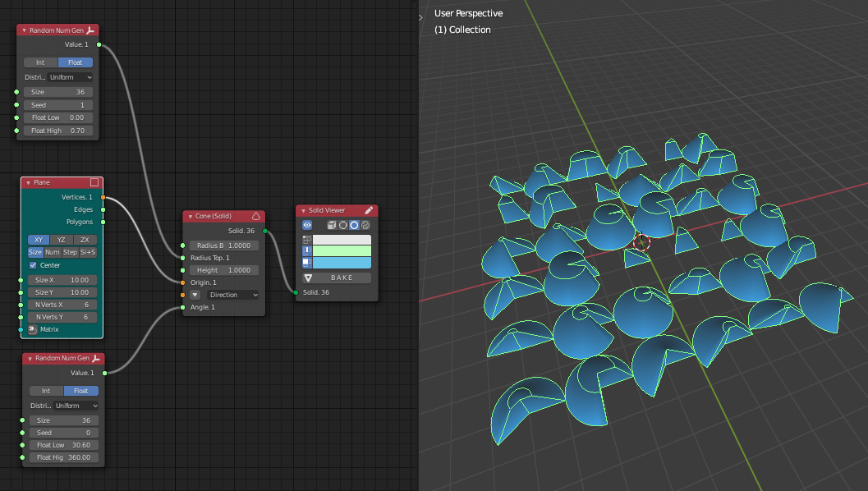The width and height of the screenshot is (868, 491).
Task: Click the viewport region toggle chevron near User Perspective
Action: [x=420, y=18]
